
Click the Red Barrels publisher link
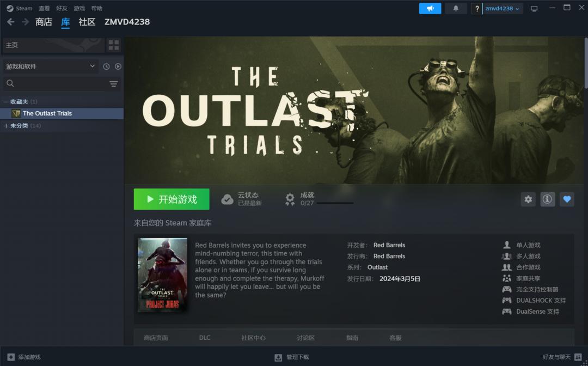coord(389,256)
